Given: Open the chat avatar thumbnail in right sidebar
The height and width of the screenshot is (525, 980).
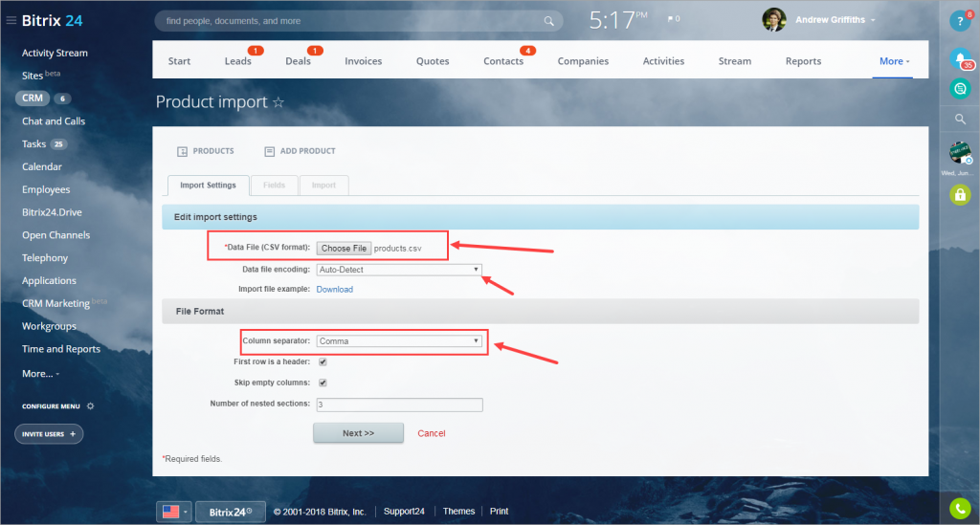Looking at the screenshot, I should (960, 153).
